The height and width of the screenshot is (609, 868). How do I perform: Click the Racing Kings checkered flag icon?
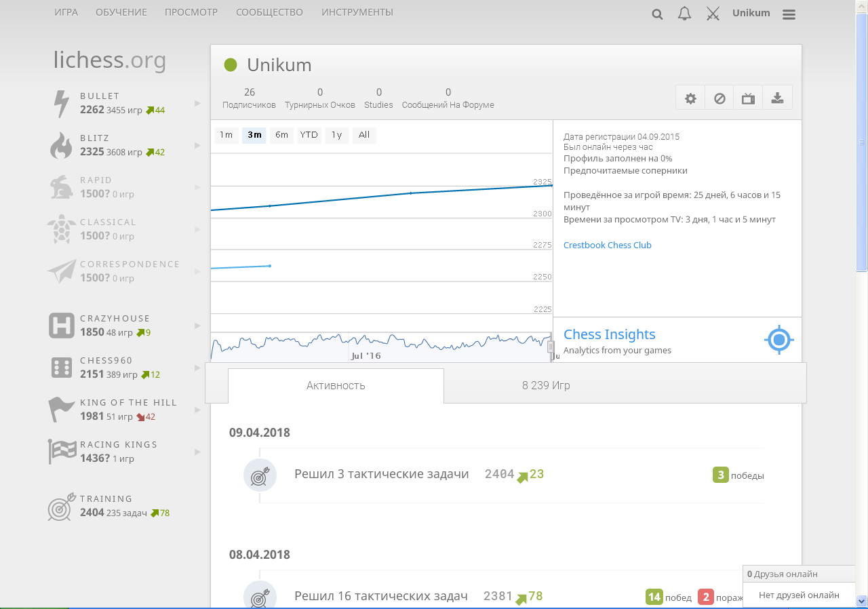(62, 452)
